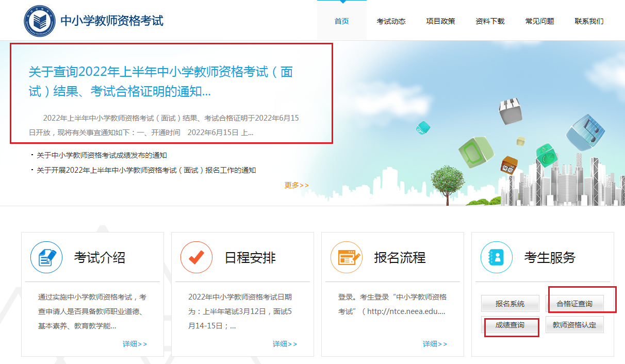
Task: Click the 日程安排 checkmark icon
Action: 196,257
